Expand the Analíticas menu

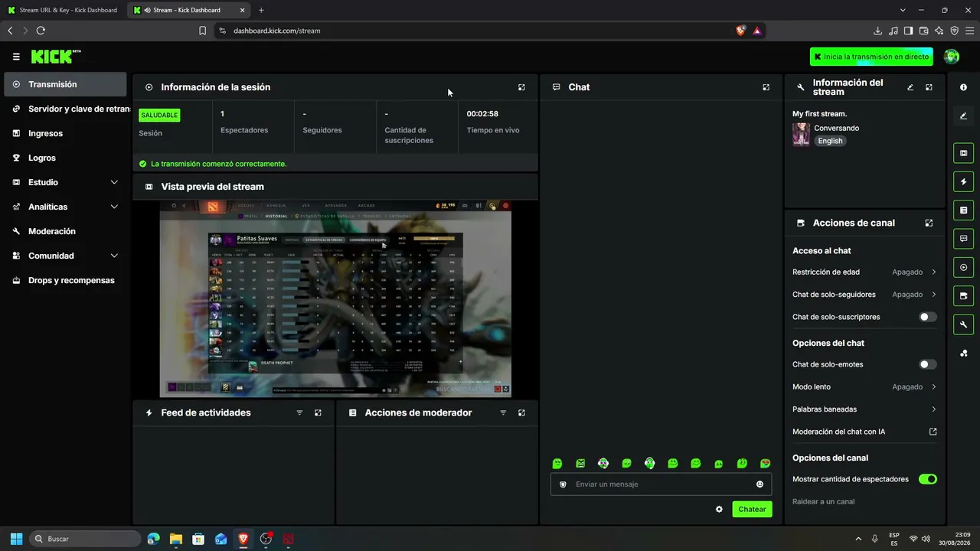[x=66, y=207]
